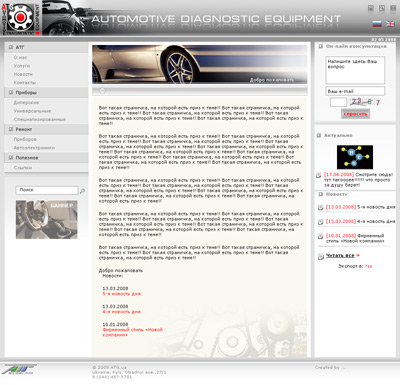The height and width of the screenshot is (385, 400).
Task: Click the note icon beside 4-я новость дня
Action: point(320,222)
